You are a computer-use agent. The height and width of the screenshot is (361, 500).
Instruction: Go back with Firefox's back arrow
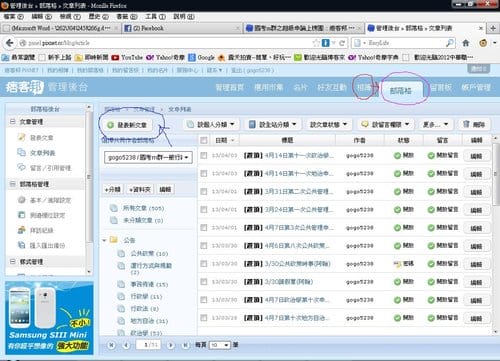point(10,43)
